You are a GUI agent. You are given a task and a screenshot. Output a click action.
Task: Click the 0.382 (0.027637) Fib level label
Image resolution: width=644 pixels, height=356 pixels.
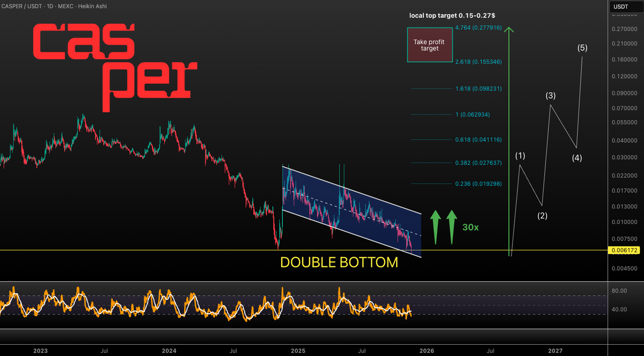click(x=478, y=163)
